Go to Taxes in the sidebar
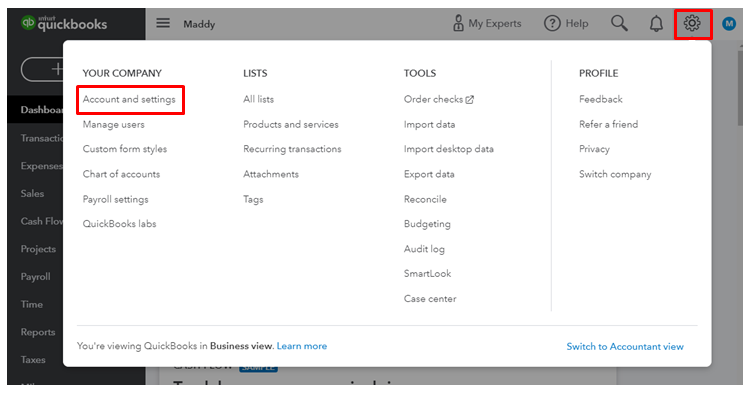The height and width of the screenshot is (397, 753). click(33, 360)
